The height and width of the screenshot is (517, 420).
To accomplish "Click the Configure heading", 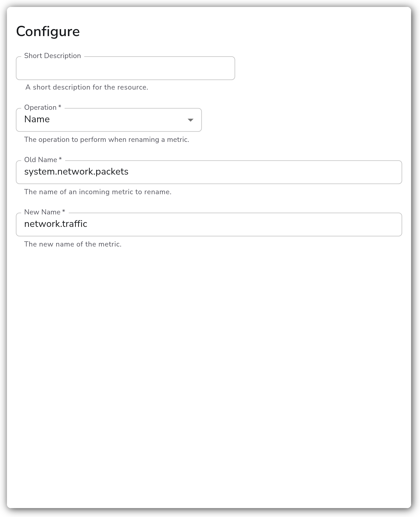I will click(x=48, y=32).
